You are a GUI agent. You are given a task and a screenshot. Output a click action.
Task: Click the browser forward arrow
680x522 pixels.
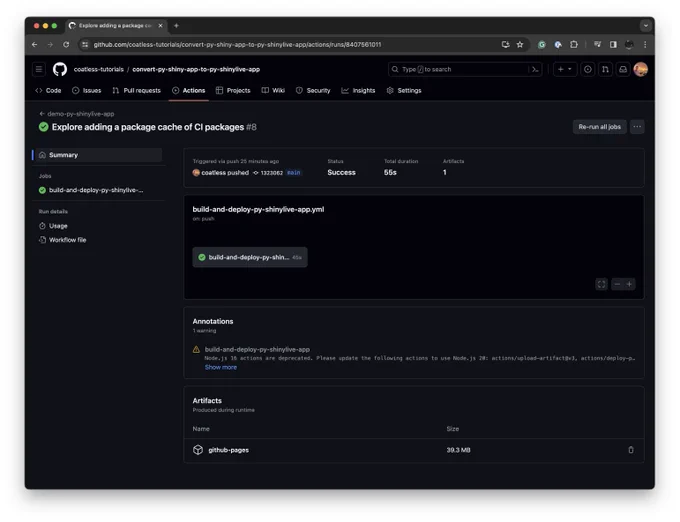[50, 45]
